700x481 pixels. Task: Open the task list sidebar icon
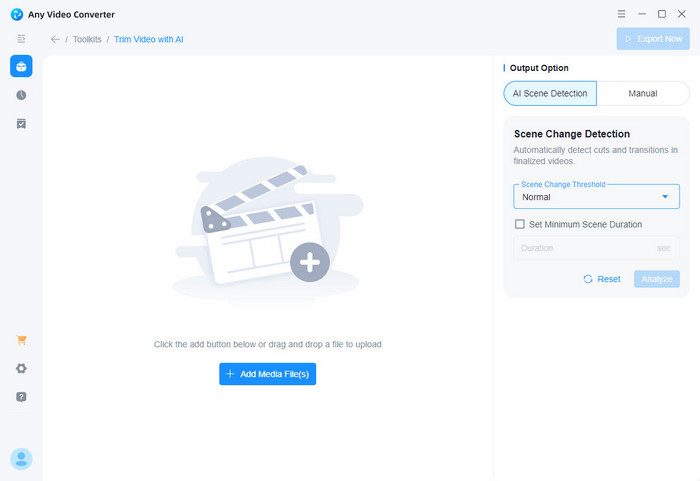[21, 123]
